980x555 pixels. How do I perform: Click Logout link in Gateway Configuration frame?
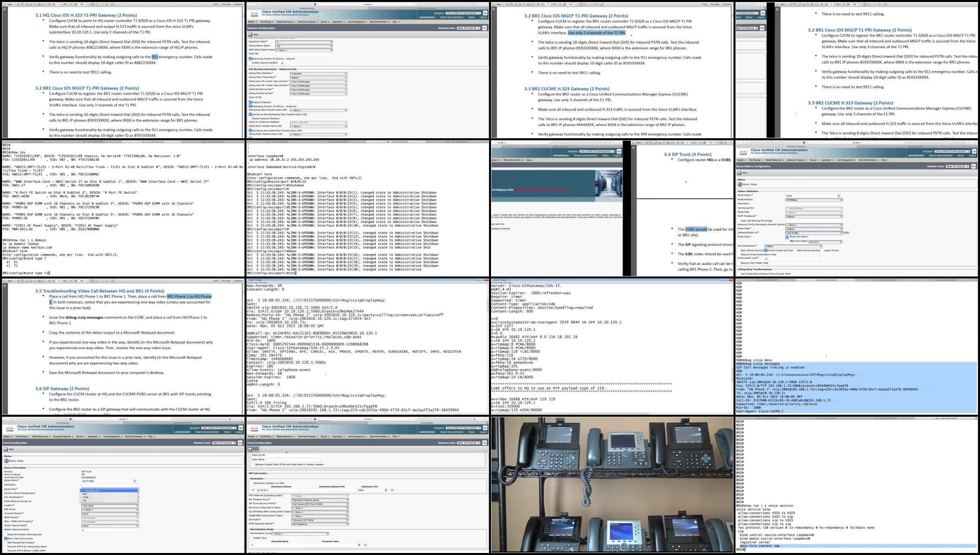click(483, 17)
